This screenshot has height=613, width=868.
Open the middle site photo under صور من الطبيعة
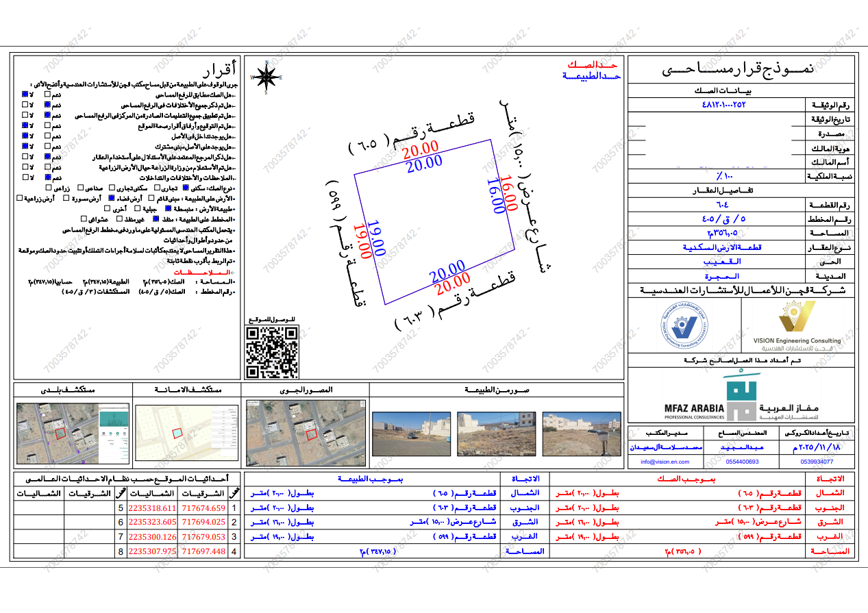click(x=496, y=433)
